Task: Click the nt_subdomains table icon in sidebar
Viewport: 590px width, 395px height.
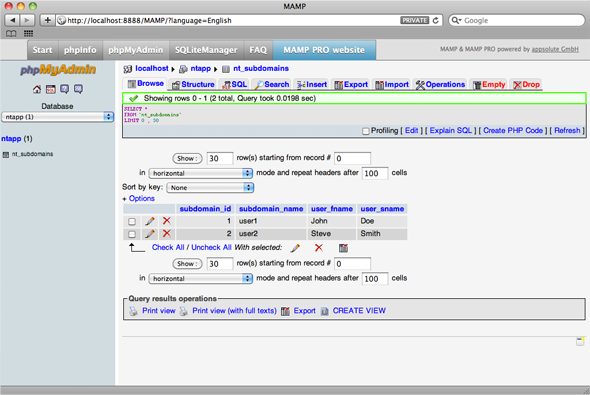Action: [x=6, y=155]
